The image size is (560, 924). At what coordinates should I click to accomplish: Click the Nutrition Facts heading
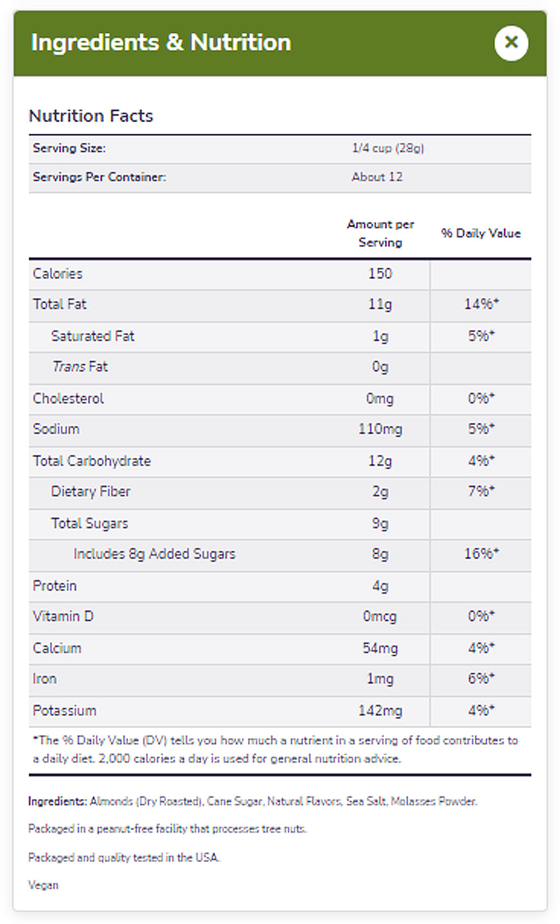pyautogui.click(x=91, y=116)
